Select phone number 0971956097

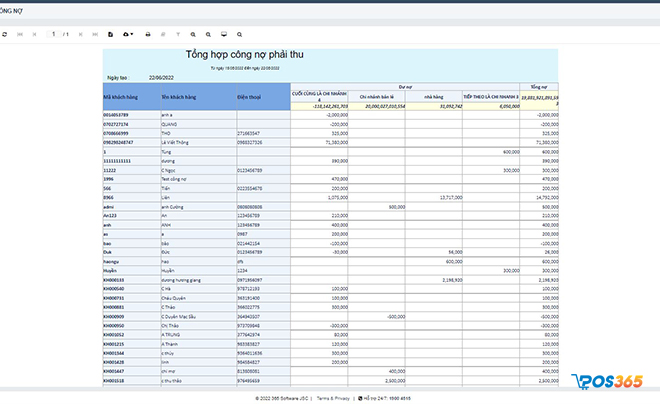[249, 280]
